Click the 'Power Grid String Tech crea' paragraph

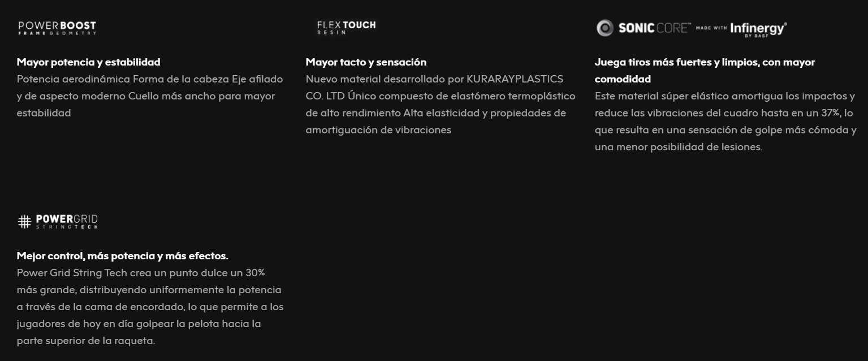coord(150,307)
